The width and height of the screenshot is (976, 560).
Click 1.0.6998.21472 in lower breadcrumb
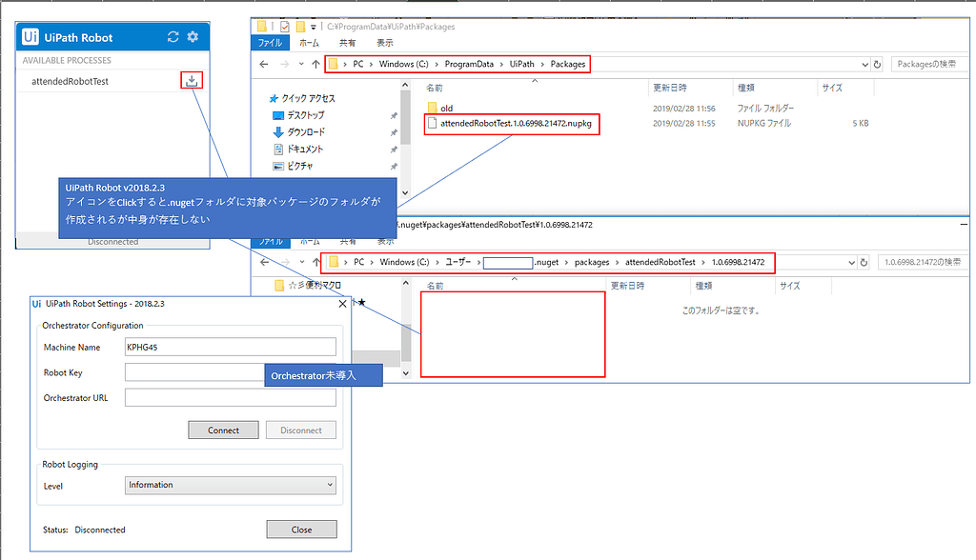click(x=739, y=262)
